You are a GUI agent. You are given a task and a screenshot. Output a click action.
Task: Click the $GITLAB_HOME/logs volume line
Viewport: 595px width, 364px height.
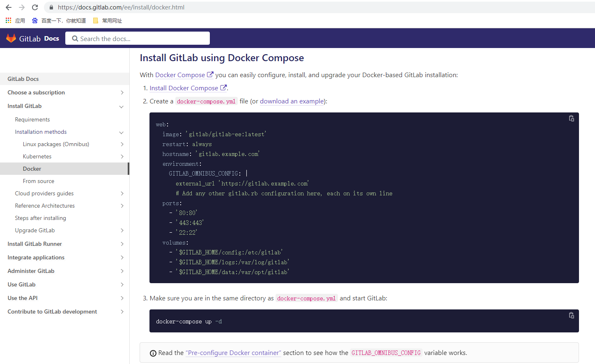point(229,262)
